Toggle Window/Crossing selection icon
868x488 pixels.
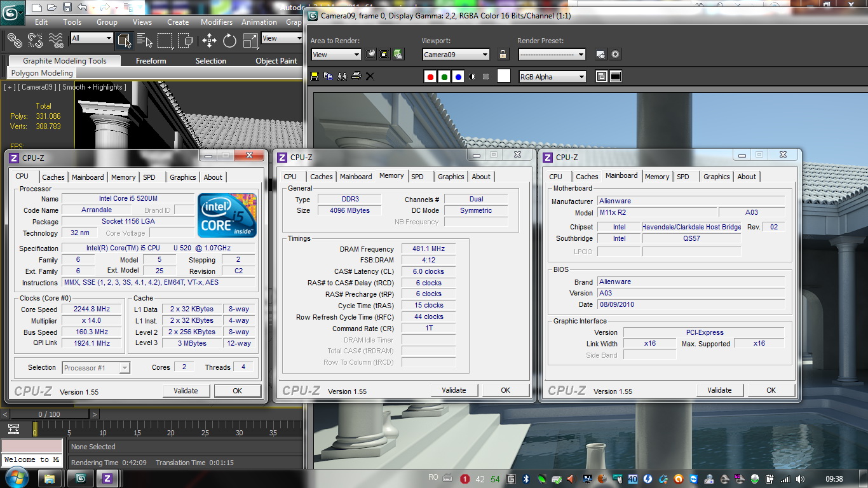pos(186,41)
